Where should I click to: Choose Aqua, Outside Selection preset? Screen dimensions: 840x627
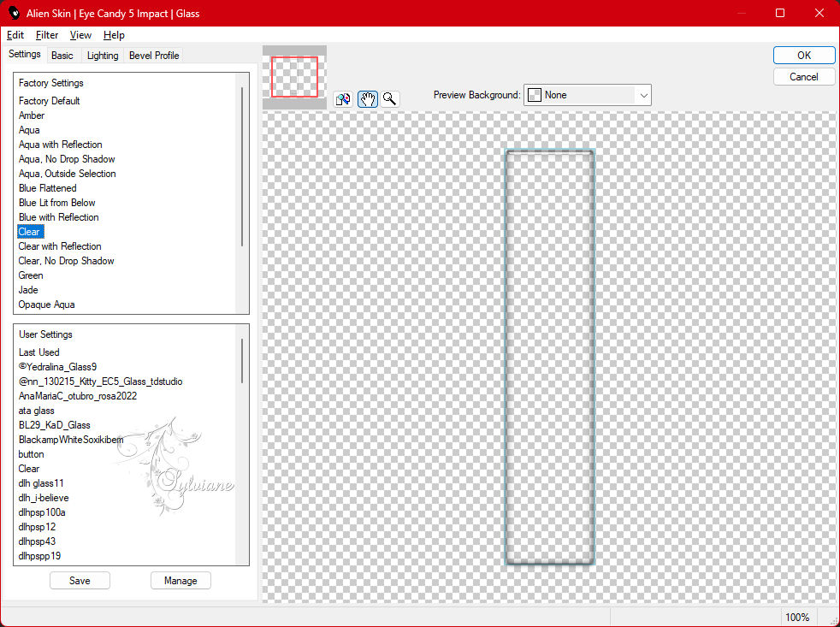click(x=68, y=173)
